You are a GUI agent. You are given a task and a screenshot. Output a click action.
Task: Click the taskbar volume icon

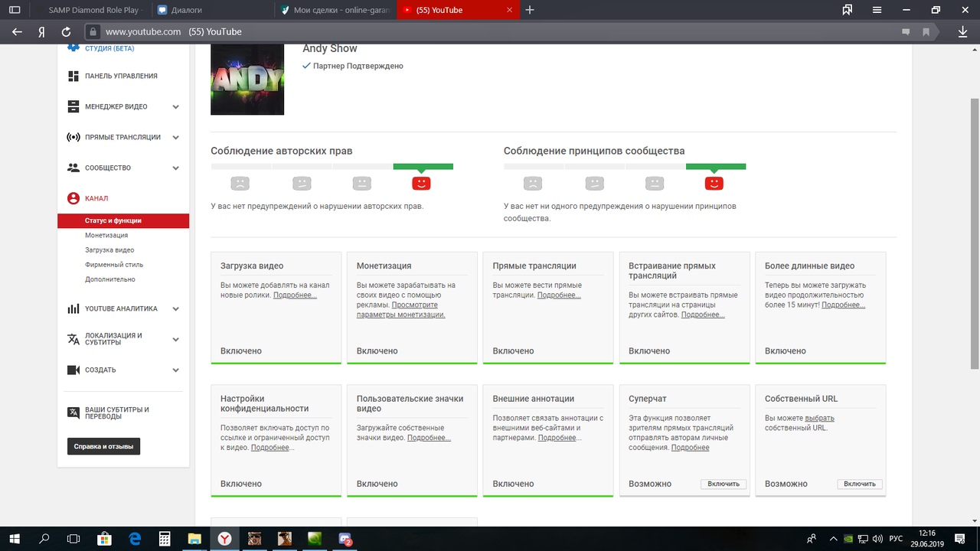pyautogui.click(x=876, y=539)
